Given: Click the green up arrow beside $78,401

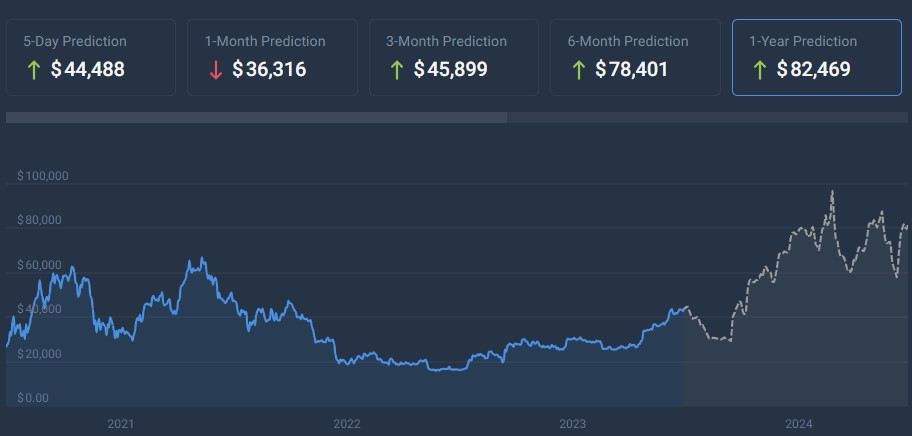Looking at the screenshot, I should click(x=578, y=70).
